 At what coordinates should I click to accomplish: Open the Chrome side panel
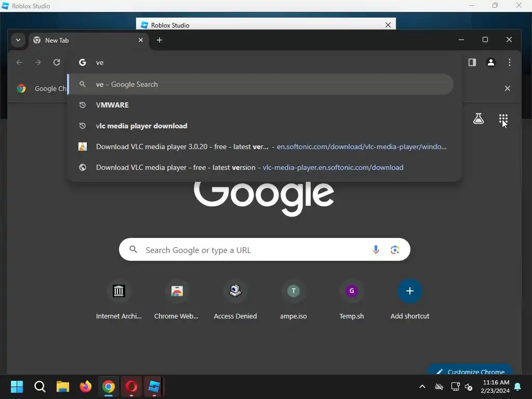pyautogui.click(x=472, y=62)
